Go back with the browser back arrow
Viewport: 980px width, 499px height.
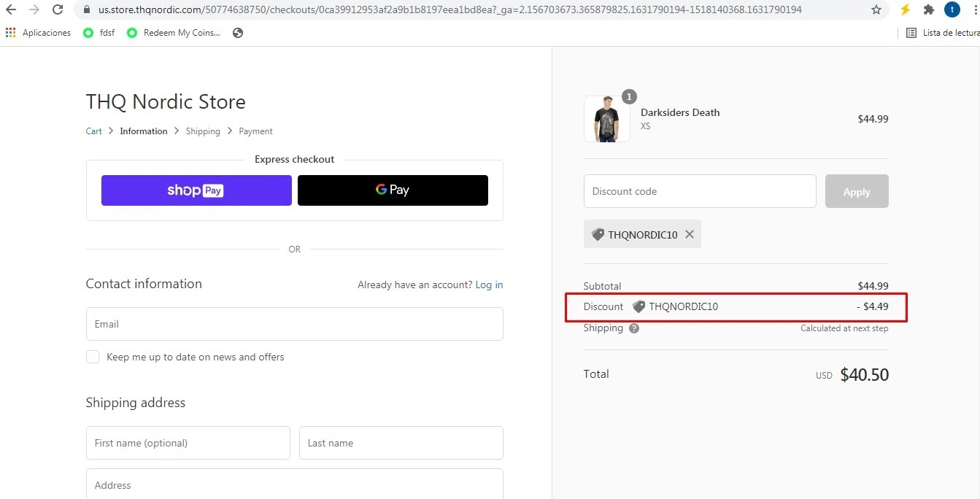[x=11, y=9]
